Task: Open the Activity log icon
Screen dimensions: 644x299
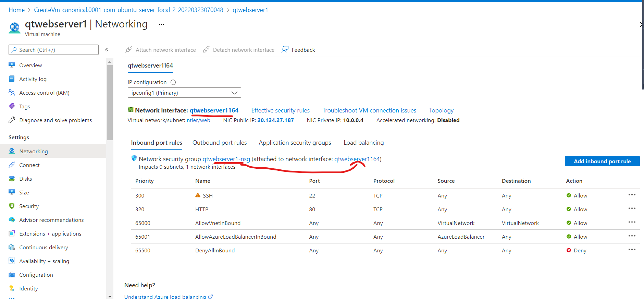Action: click(12, 79)
